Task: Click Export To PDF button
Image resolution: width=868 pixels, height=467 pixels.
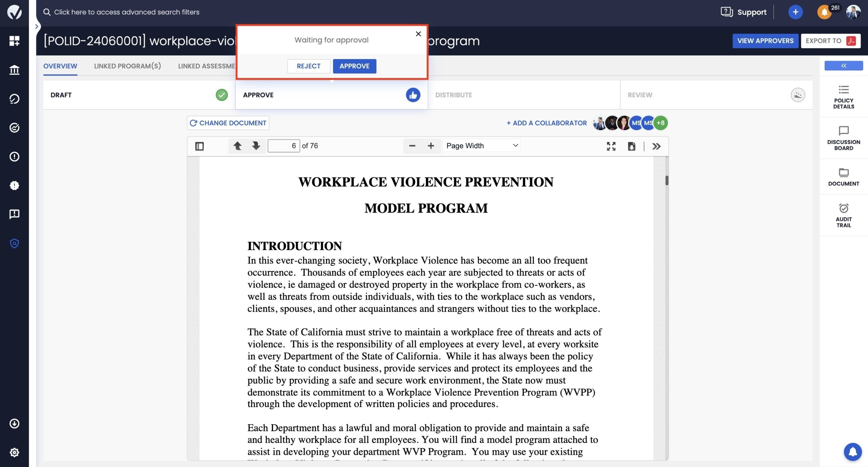Action: pyautogui.click(x=831, y=41)
